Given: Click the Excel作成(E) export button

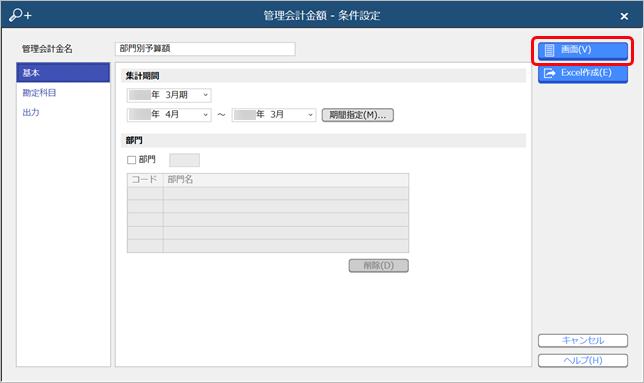Looking at the screenshot, I should coord(583,73).
